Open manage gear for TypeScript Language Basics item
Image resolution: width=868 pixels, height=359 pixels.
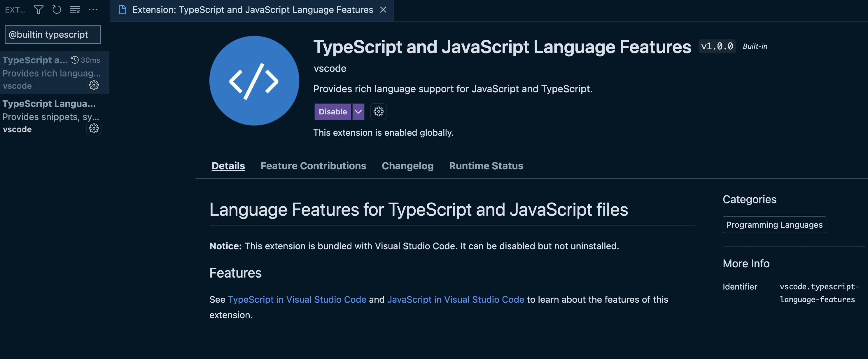[x=94, y=128]
